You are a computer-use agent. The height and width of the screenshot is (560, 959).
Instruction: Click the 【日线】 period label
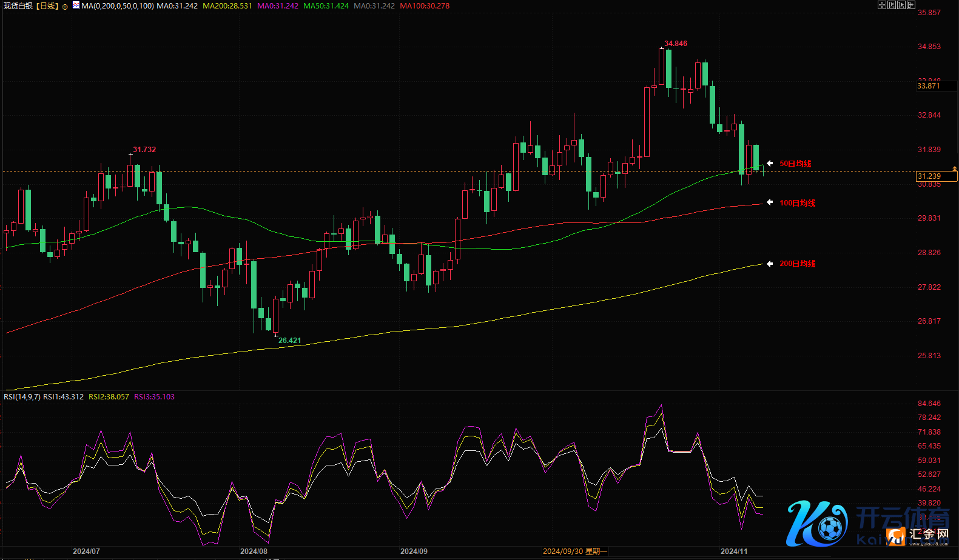pyautogui.click(x=47, y=5)
